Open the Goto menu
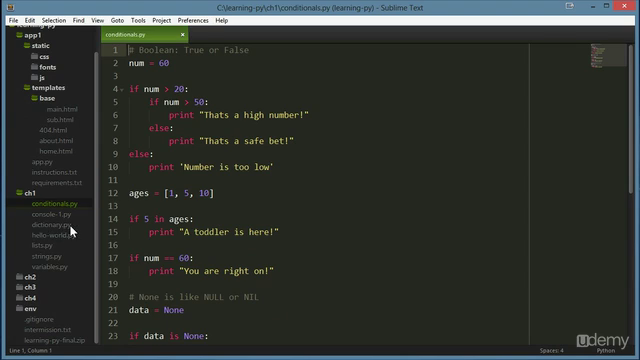 [117, 20]
